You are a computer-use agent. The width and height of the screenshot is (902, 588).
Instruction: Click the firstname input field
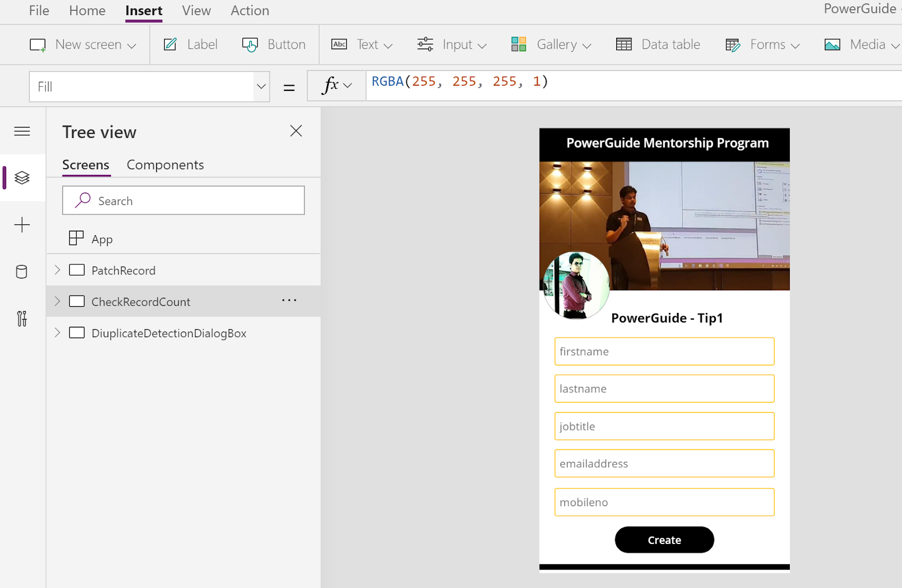pos(664,351)
